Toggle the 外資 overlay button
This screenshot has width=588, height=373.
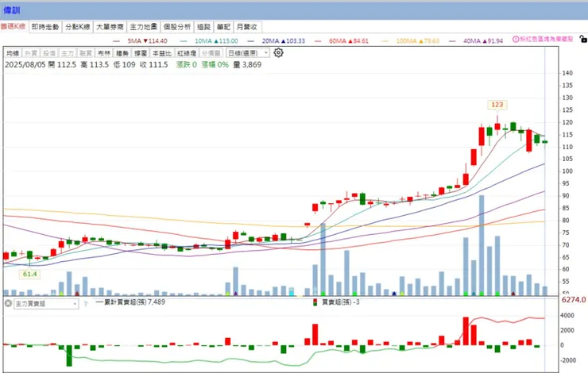31,53
